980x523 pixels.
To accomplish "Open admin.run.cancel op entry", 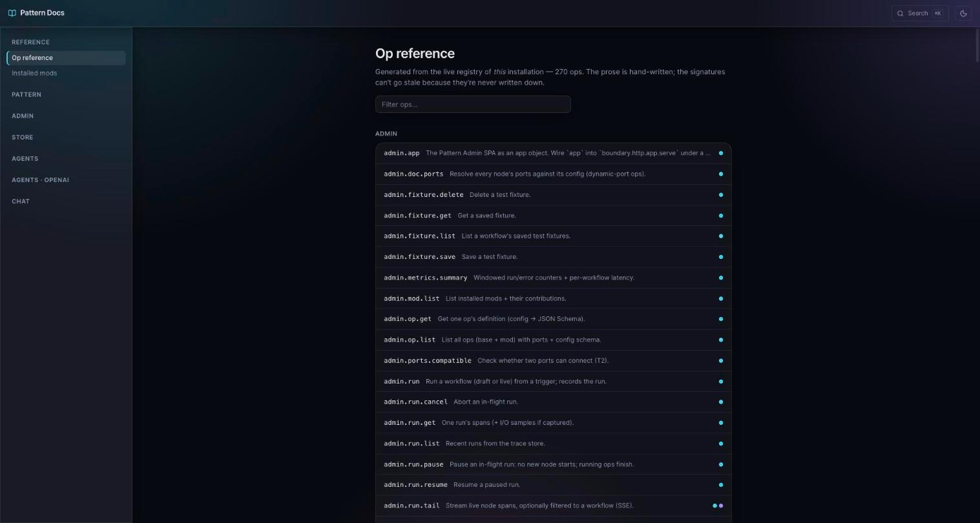I will pyautogui.click(x=554, y=402).
